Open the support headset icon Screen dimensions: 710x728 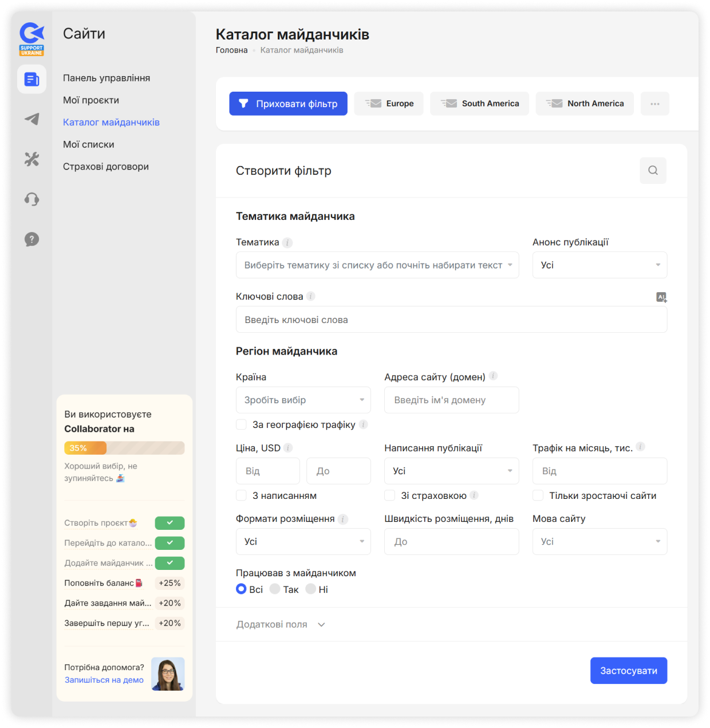(x=31, y=199)
